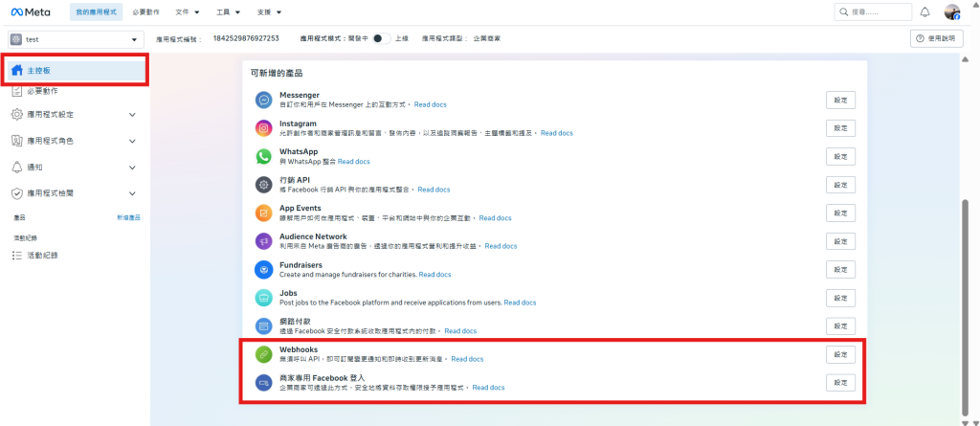Open the profile avatar menu
The image size is (980, 426).
tap(952, 11)
